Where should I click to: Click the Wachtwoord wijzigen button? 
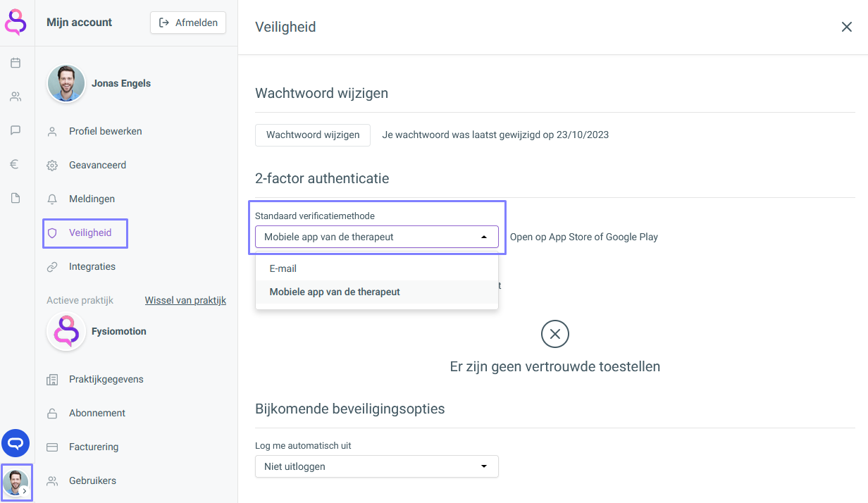[313, 135]
